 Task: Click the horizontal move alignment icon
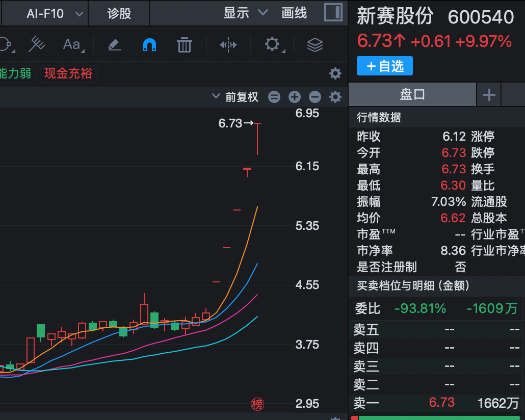(x=228, y=44)
